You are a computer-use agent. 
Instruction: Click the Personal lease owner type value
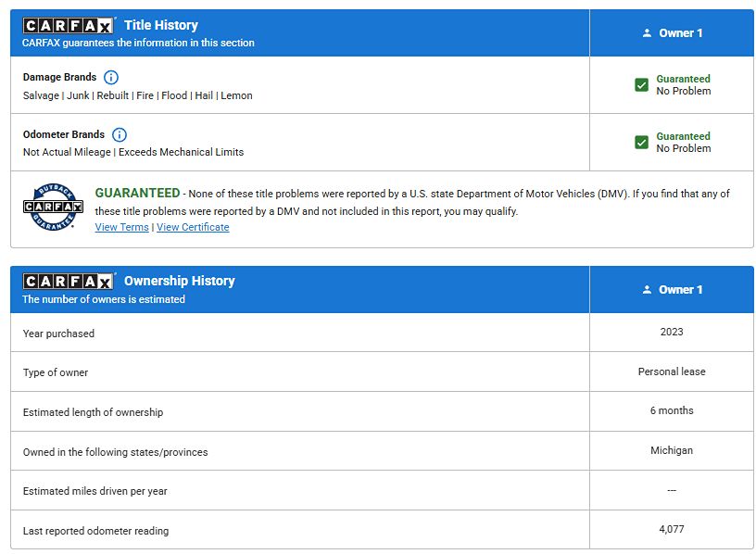point(672,371)
